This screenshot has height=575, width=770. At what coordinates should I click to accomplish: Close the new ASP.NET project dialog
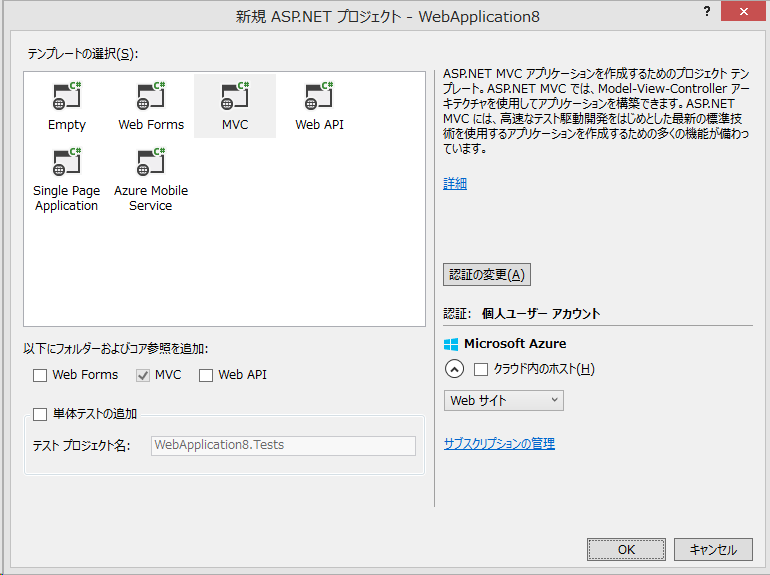tap(744, 11)
